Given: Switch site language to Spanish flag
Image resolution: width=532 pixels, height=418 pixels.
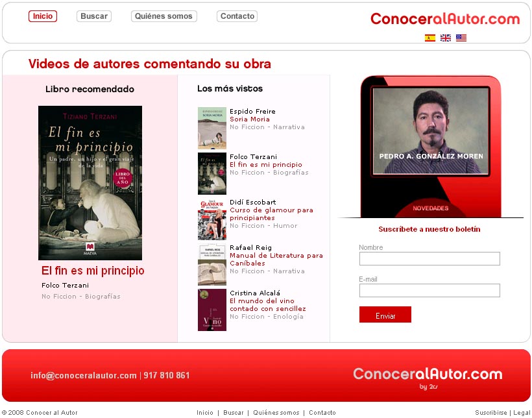Looking at the screenshot, I should click(x=430, y=38).
